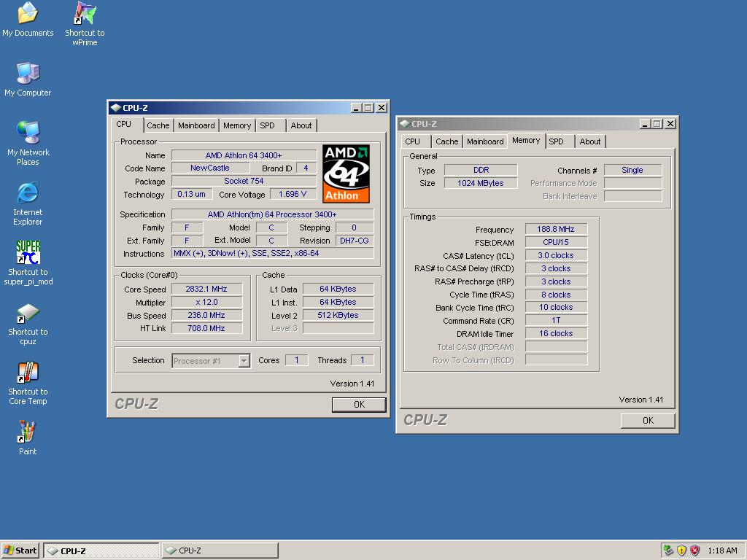Open the My Documents desktop icon
The image size is (747, 560).
28,19
